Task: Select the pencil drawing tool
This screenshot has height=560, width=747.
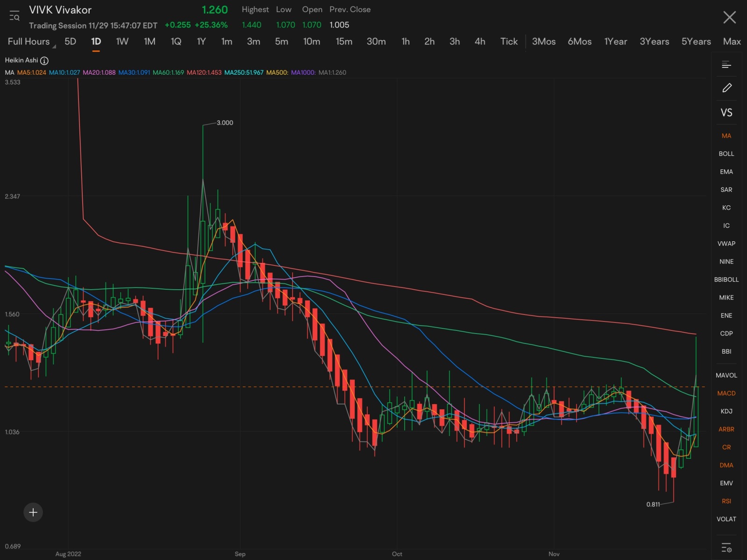Action: 726,88
